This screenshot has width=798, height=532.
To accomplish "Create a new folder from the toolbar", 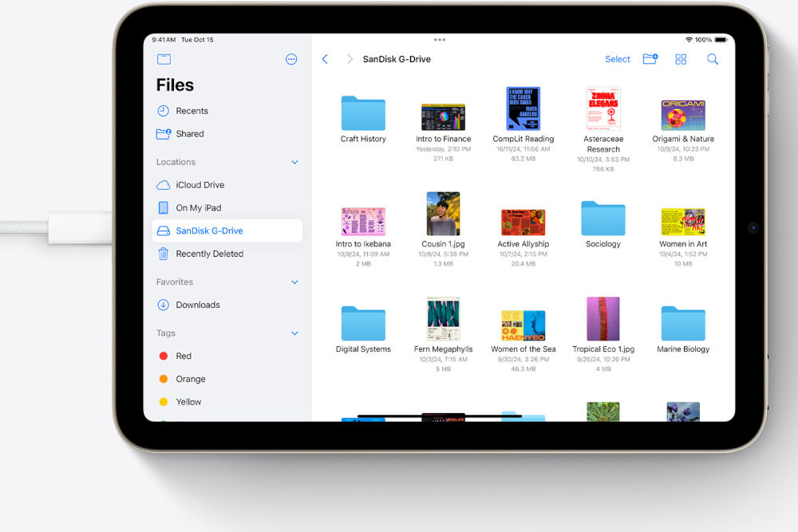I will point(650,59).
